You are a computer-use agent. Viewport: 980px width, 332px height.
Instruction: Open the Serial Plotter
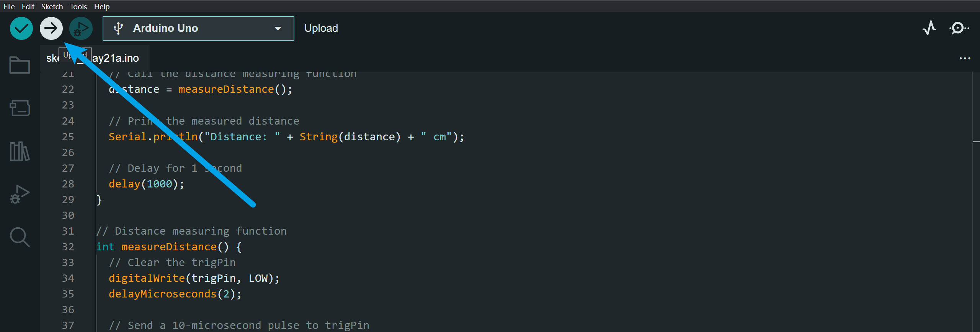tap(929, 28)
